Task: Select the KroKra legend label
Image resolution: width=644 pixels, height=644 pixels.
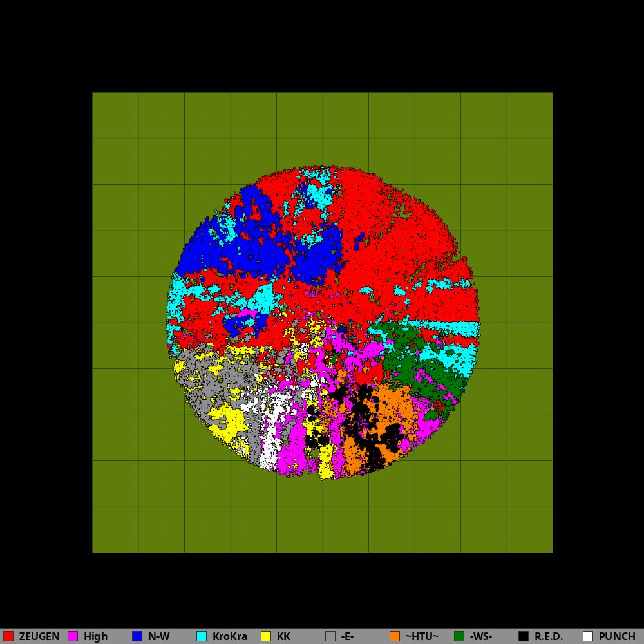Action: (230, 636)
